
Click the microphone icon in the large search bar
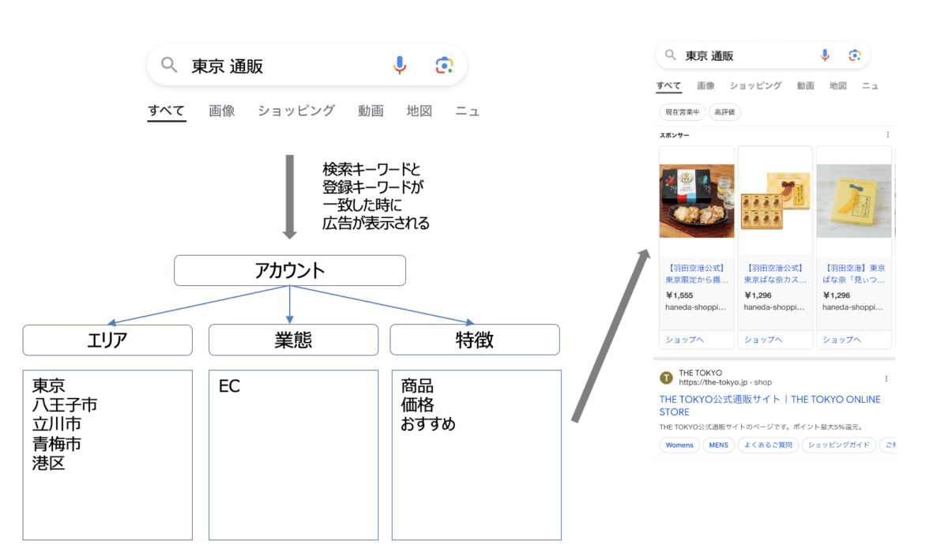point(400,66)
